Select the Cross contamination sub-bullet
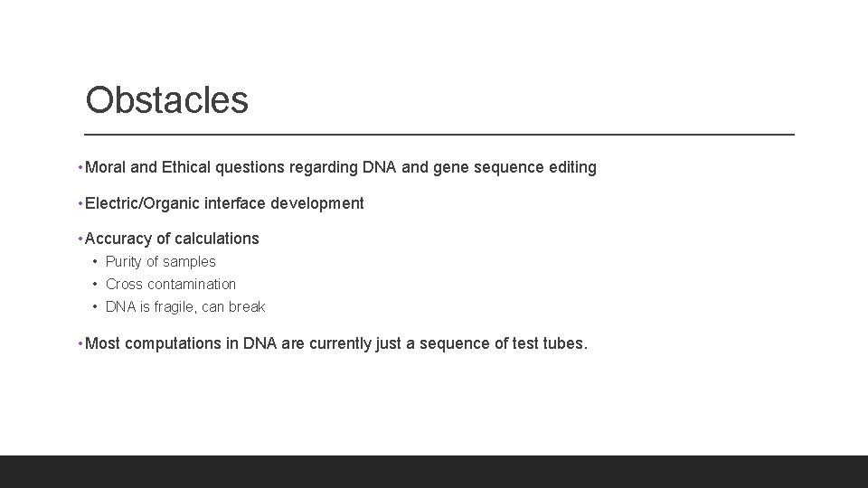Viewport: 868px width, 488px height. tap(171, 284)
